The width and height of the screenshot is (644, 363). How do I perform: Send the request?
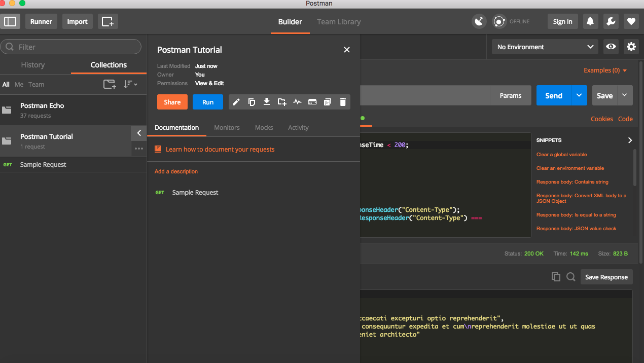pos(554,95)
